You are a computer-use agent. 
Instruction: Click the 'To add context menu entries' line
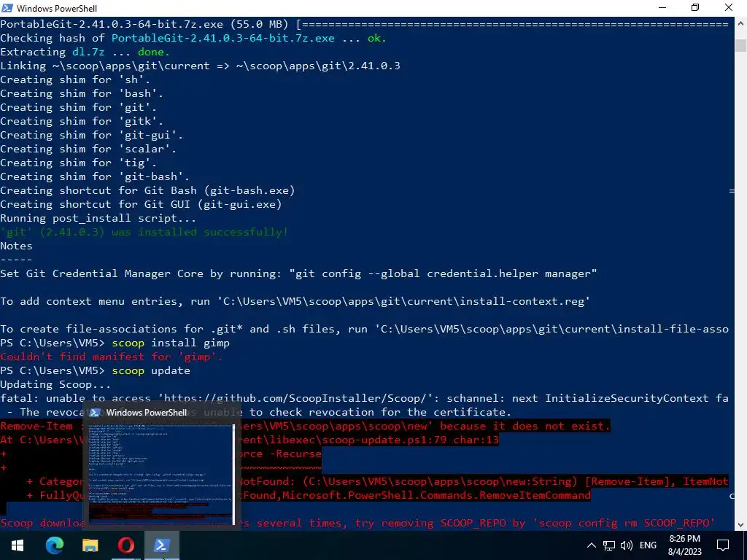[x=295, y=301]
